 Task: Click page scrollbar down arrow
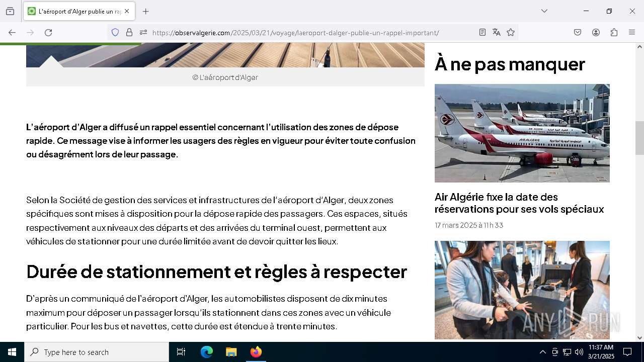(x=639, y=338)
